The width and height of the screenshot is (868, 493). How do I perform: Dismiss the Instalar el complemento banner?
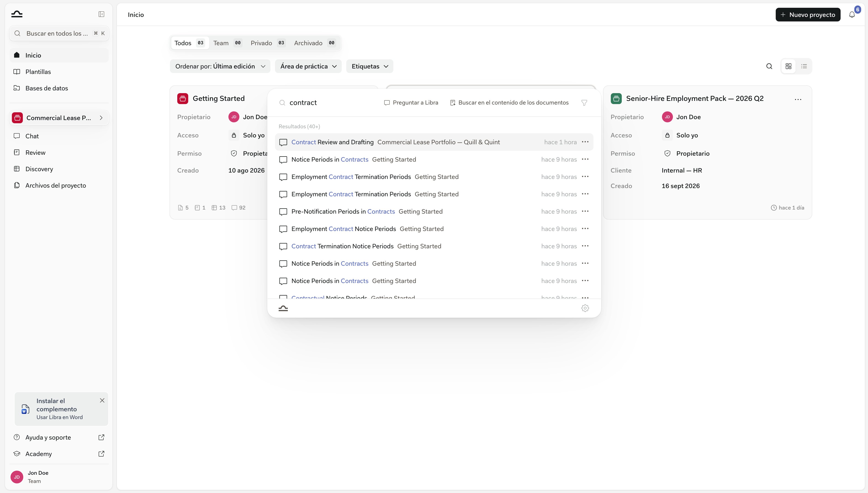pos(102,401)
